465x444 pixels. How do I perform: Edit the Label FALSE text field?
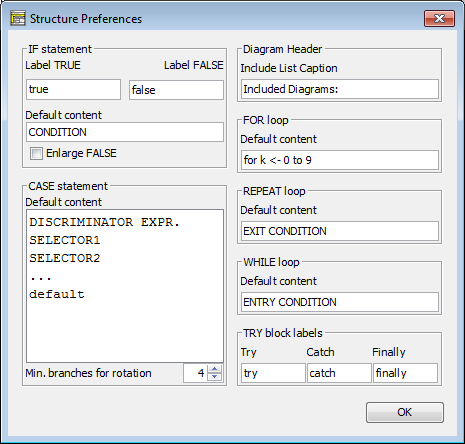tap(176, 90)
